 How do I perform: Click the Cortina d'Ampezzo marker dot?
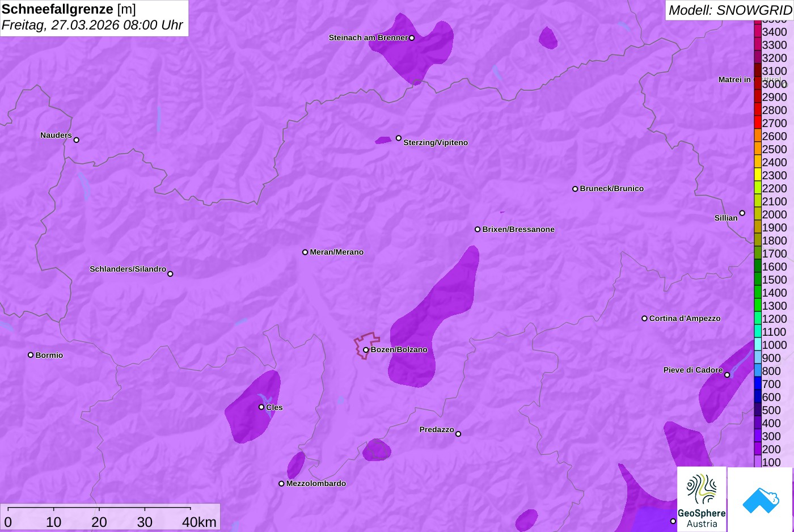tap(644, 318)
